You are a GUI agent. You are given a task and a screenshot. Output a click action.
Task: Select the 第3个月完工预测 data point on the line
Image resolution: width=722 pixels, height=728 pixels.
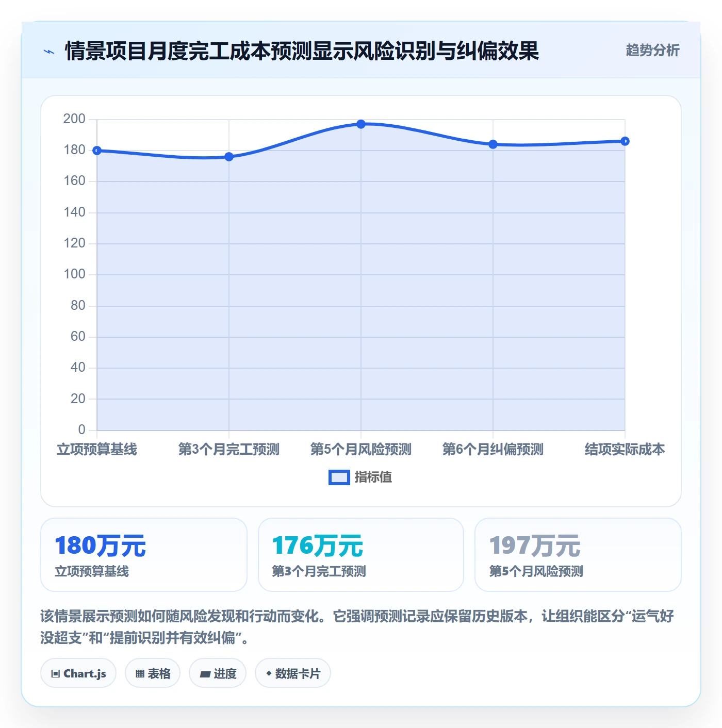(x=229, y=157)
